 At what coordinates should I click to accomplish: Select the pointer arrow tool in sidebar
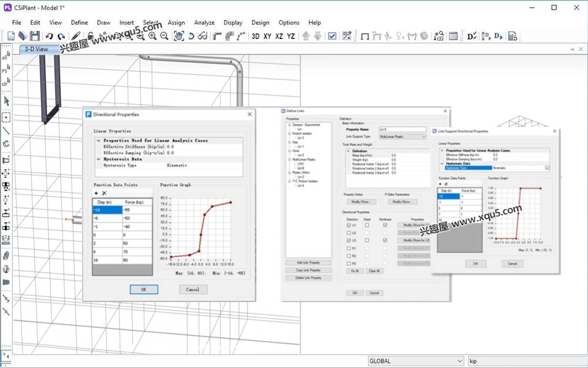pos(6,101)
